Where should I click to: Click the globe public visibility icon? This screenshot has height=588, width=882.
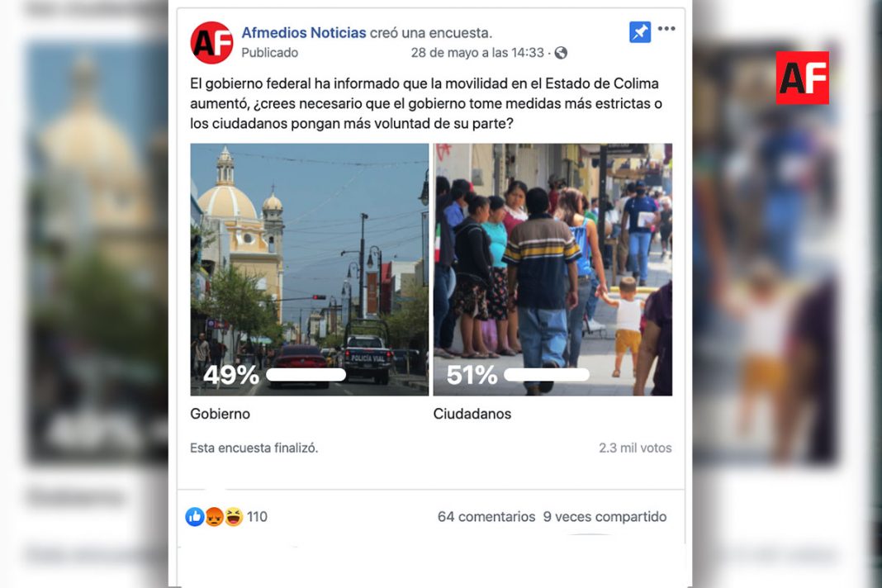coord(561,53)
